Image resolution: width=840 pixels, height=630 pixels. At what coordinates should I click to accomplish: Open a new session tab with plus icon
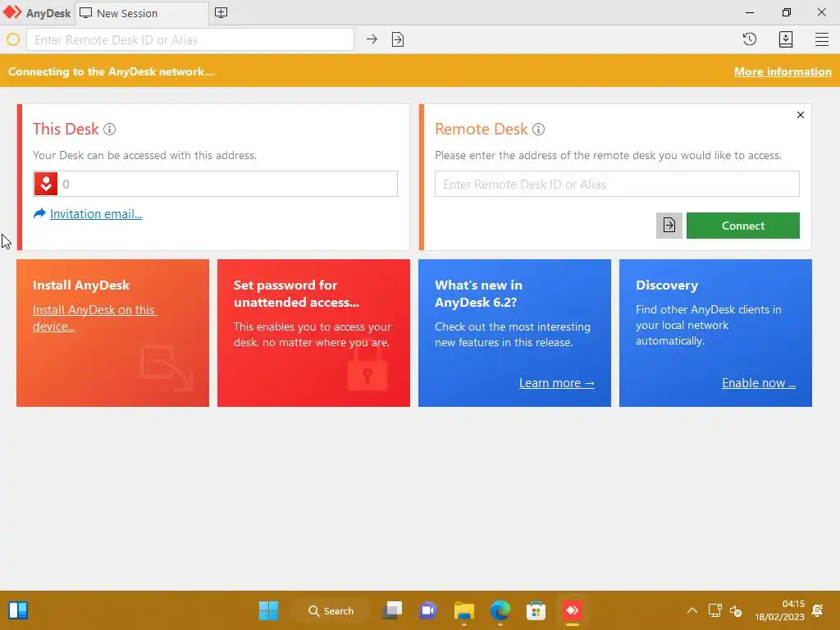(221, 13)
